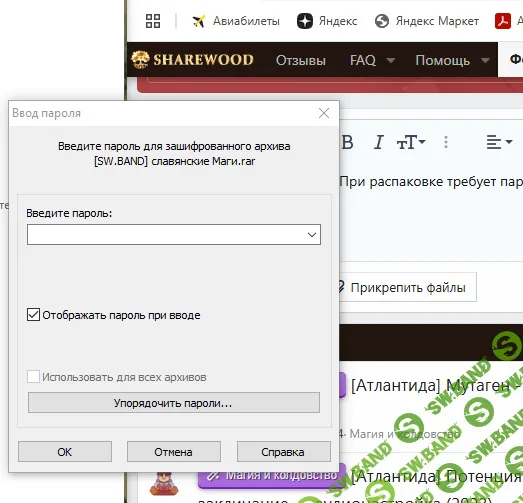Open the Помощь menu

click(x=452, y=60)
